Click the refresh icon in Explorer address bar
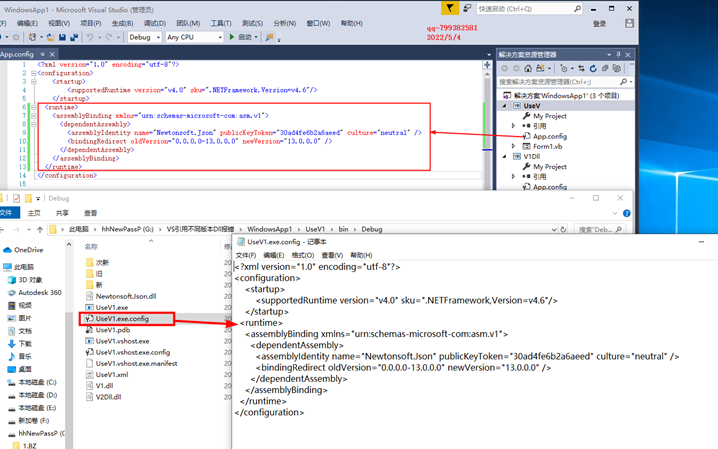This screenshot has height=449, width=718. click(563, 229)
